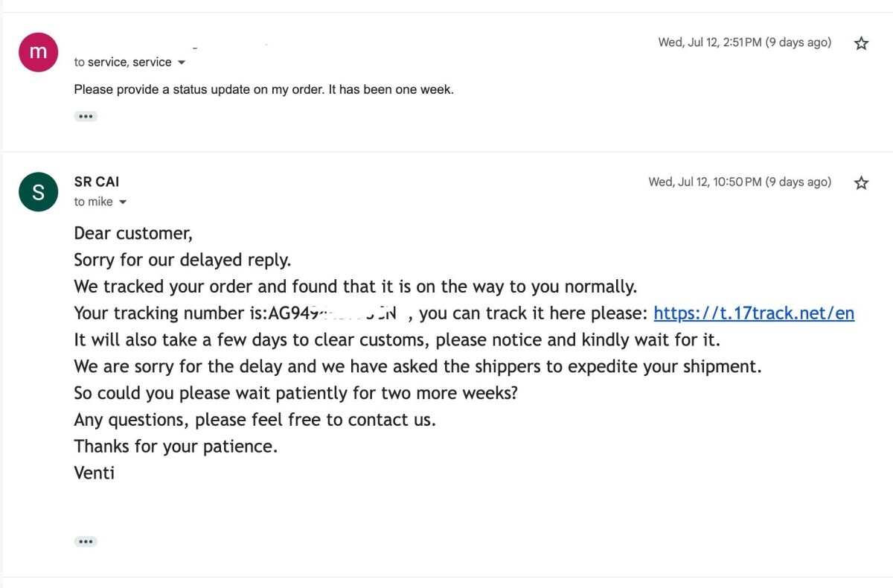Screen dimensions: 893x588
Task: Open the t.17track.net tracking link
Action: (x=753, y=313)
